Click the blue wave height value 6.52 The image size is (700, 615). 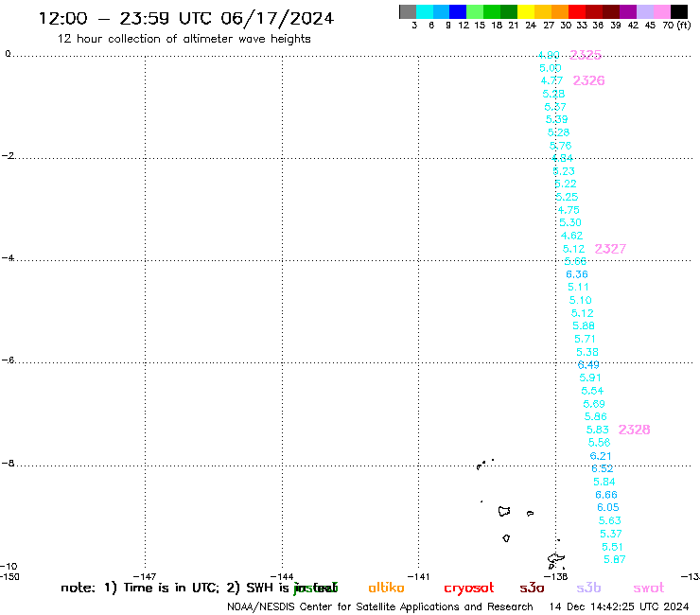(x=603, y=469)
